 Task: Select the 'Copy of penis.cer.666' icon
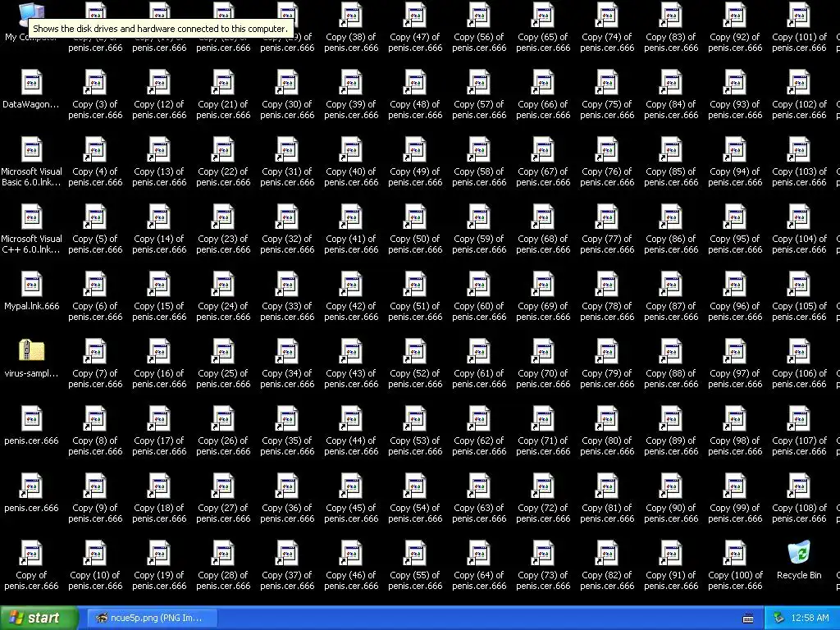pyautogui.click(x=31, y=554)
